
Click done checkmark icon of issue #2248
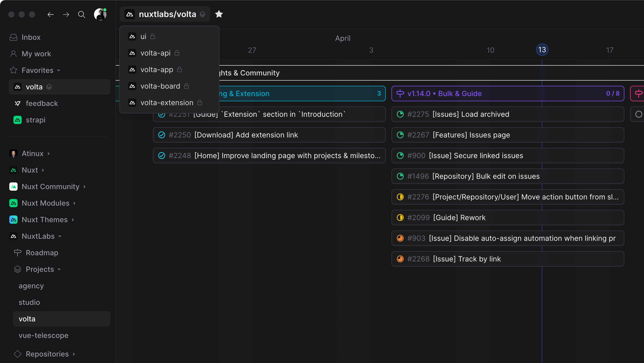162,156
